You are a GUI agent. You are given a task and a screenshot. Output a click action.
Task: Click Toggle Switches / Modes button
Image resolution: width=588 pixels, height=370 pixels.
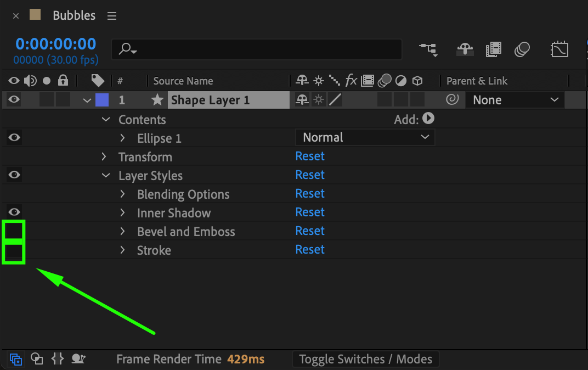click(x=365, y=360)
